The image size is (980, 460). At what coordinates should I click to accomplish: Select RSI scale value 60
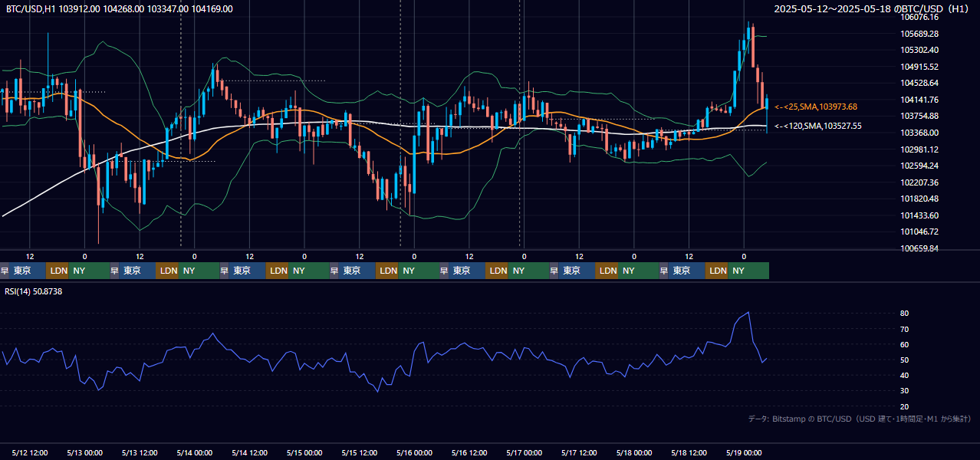[905, 344]
